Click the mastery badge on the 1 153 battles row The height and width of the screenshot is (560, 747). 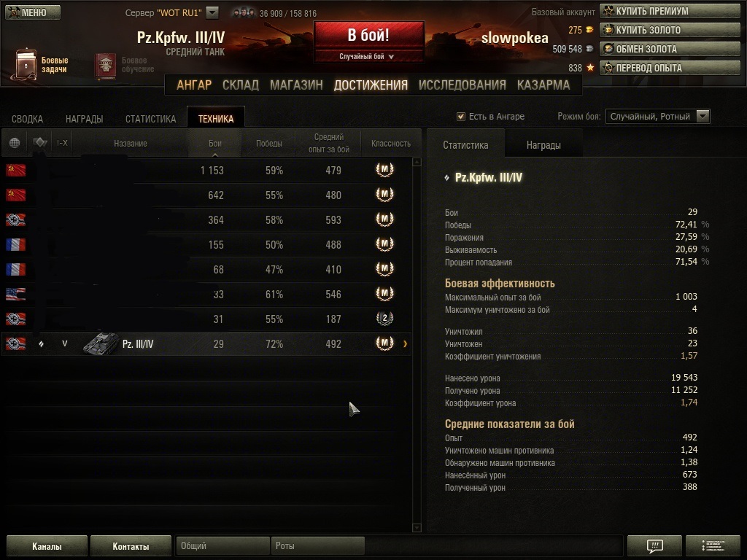[x=384, y=169]
